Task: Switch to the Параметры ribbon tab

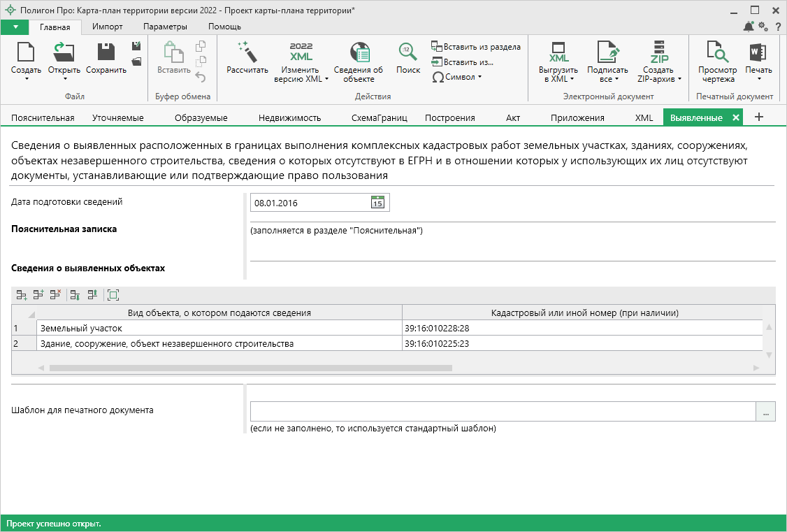Action: pos(165,27)
